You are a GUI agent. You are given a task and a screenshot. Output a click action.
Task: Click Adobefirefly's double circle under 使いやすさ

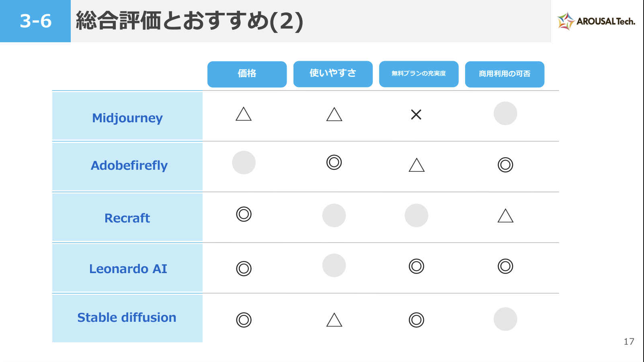click(334, 162)
